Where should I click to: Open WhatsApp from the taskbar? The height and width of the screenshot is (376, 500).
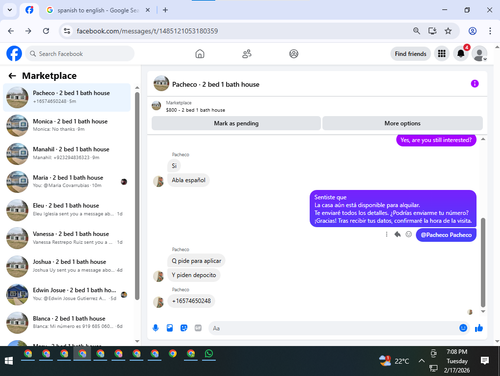tap(209, 354)
